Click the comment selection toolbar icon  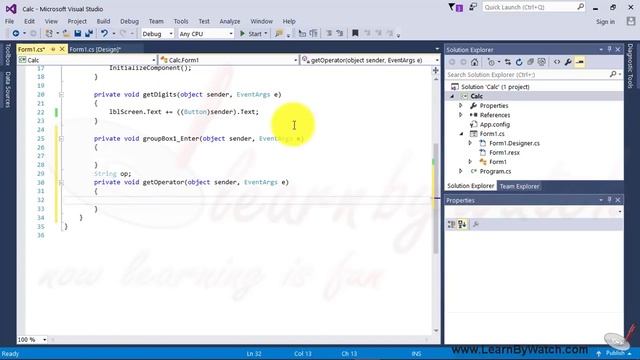point(329,33)
